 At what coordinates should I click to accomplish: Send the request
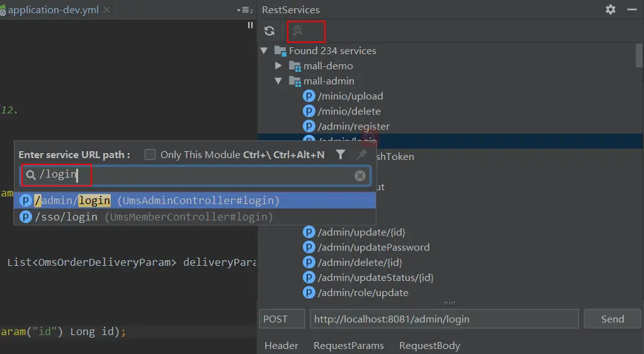(613, 319)
